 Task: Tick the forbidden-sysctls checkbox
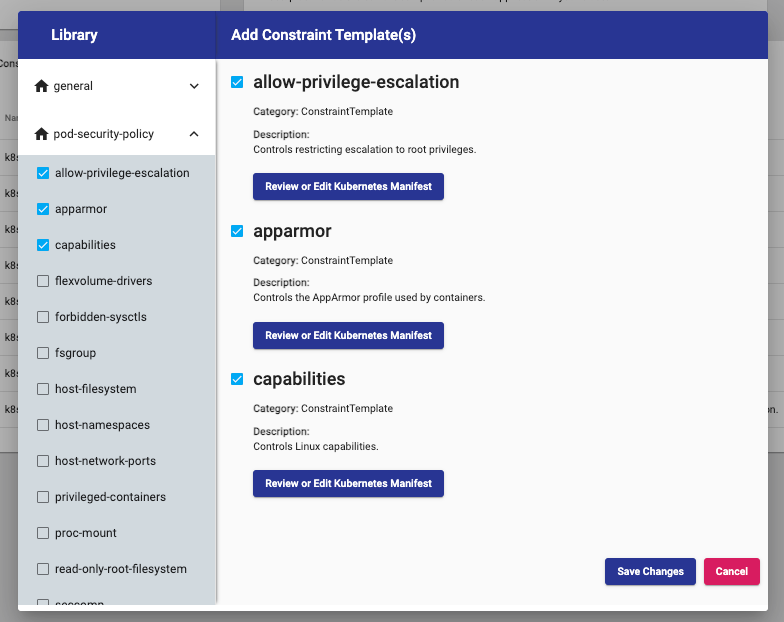tap(43, 317)
